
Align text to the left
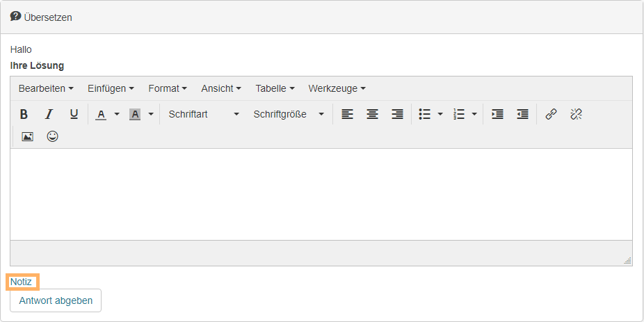point(347,114)
